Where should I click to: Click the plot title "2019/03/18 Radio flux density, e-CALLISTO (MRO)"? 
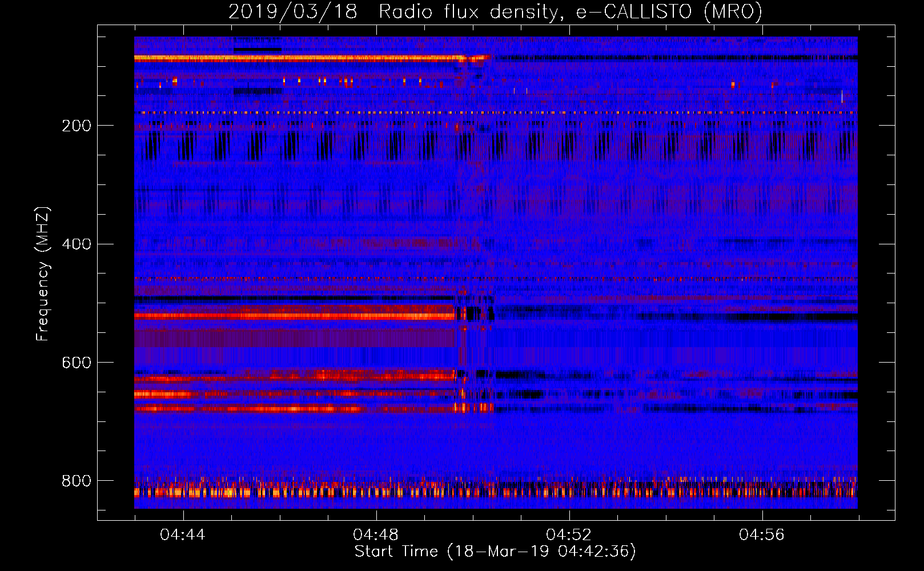(495, 11)
